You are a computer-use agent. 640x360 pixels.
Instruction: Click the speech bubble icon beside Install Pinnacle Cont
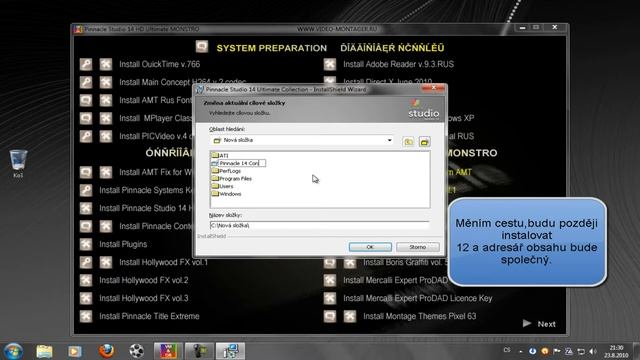(86, 226)
